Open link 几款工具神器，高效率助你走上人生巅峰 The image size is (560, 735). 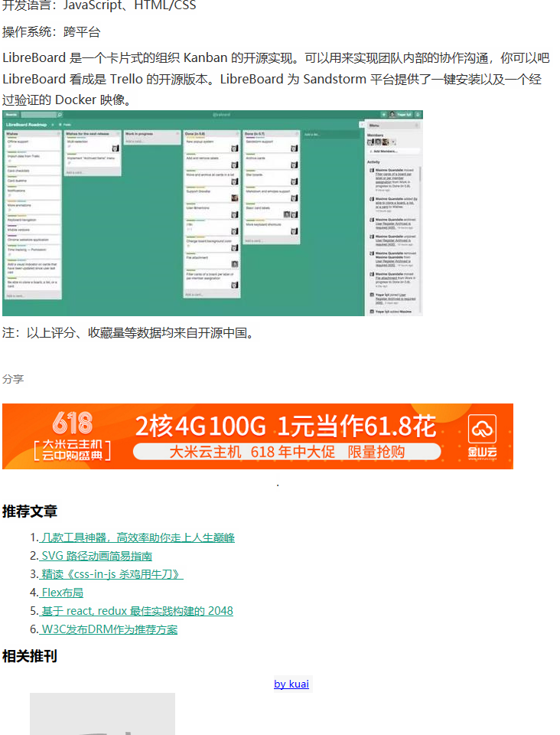point(137,537)
